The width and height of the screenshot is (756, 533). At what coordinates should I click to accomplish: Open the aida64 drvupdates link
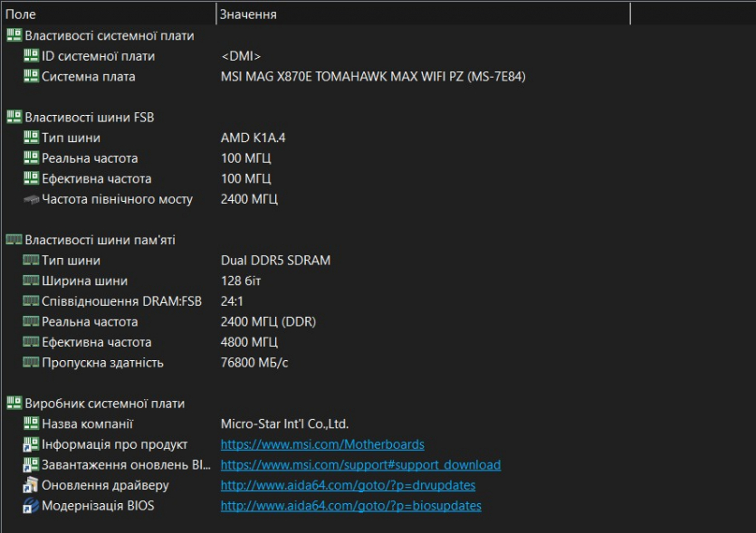pyautogui.click(x=348, y=485)
